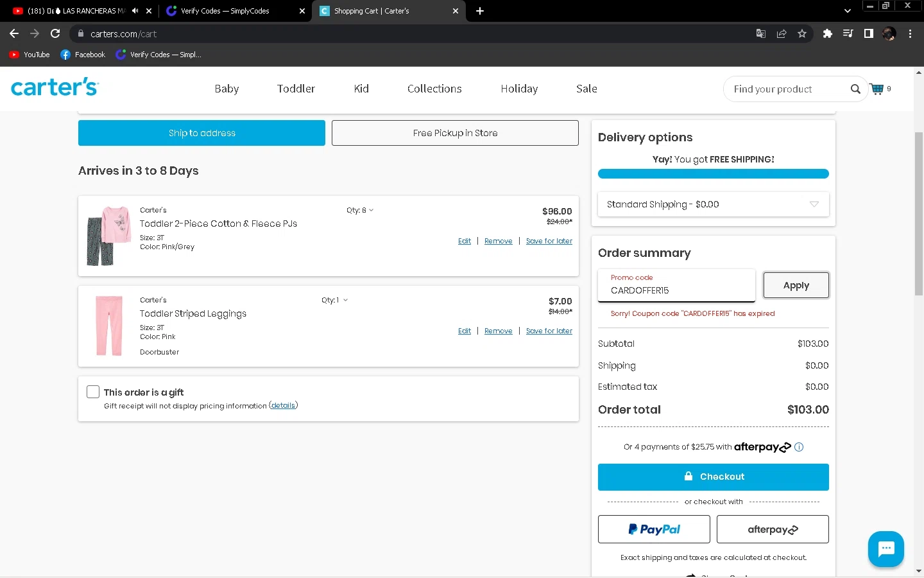
Task: Click the pink leggings thumbnail
Action: pos(108,326)
